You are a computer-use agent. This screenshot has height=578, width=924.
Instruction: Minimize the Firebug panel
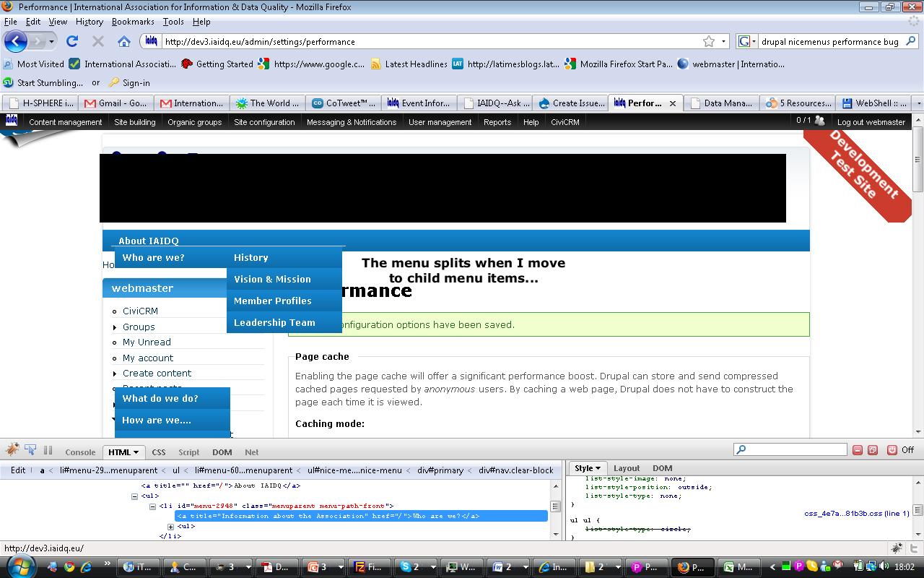click(858, 450)
